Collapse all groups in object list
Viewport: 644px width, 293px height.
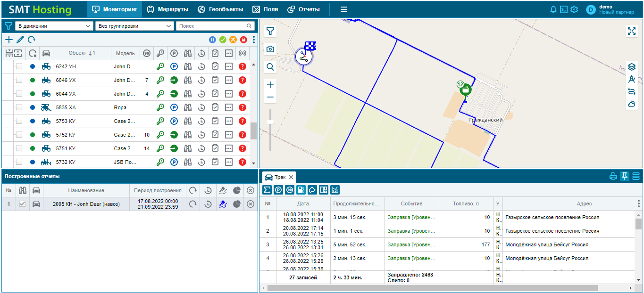[9, 53]
